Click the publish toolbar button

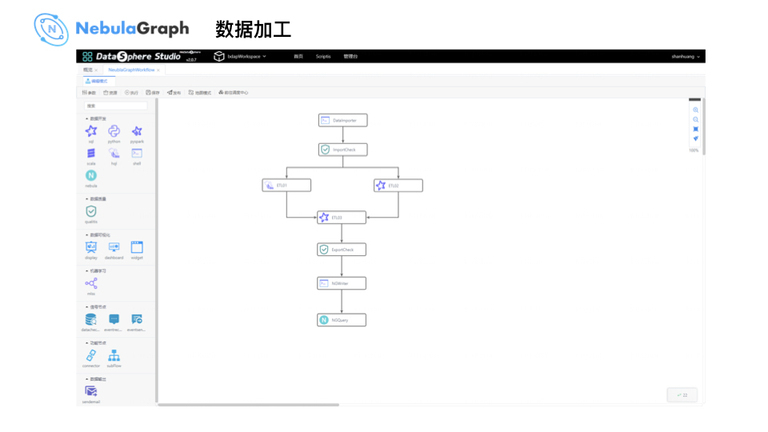[x=174, y=93]
